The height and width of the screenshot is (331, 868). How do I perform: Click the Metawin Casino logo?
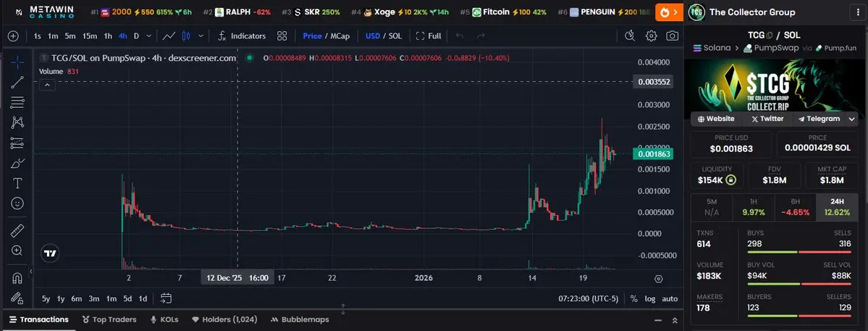(46, 12)
